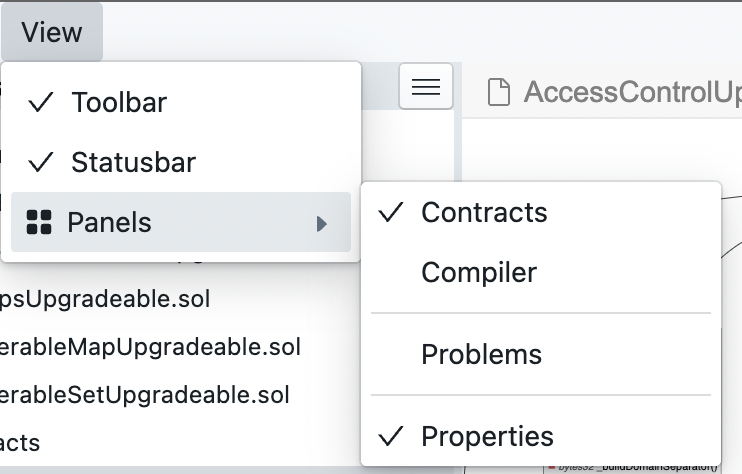
Task: Disable the Contracts panel
Action: point(541,212)
